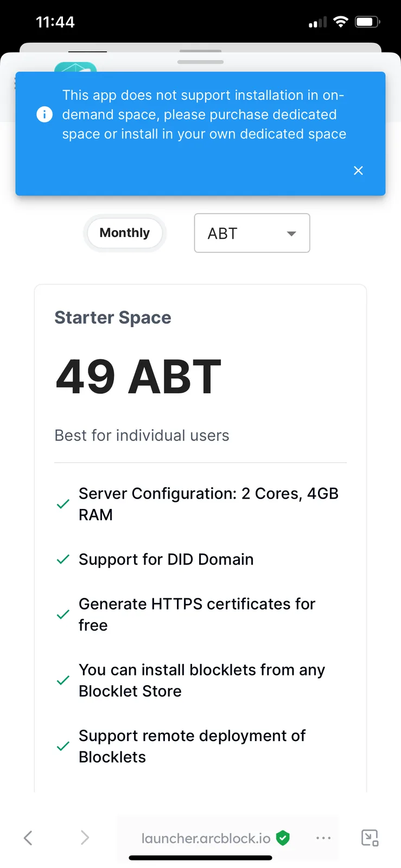Open the ABT currency dropdown
This screenshot has height=868, width=401.
tap(252, 233)
